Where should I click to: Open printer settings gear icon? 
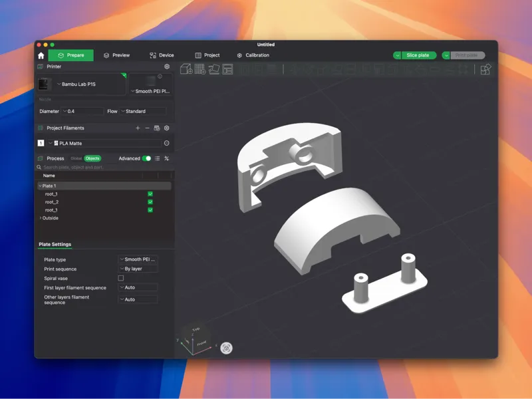pyautogui.click(x=167, y=66)
